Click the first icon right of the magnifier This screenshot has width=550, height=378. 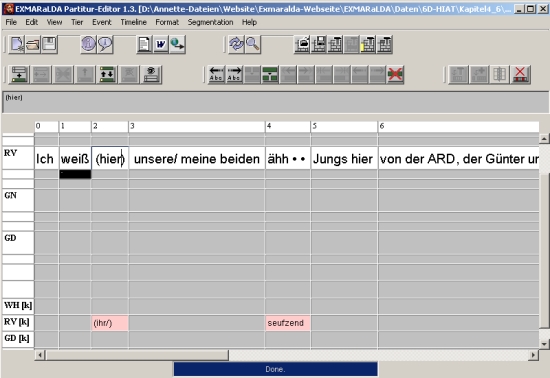click(302, 45)
